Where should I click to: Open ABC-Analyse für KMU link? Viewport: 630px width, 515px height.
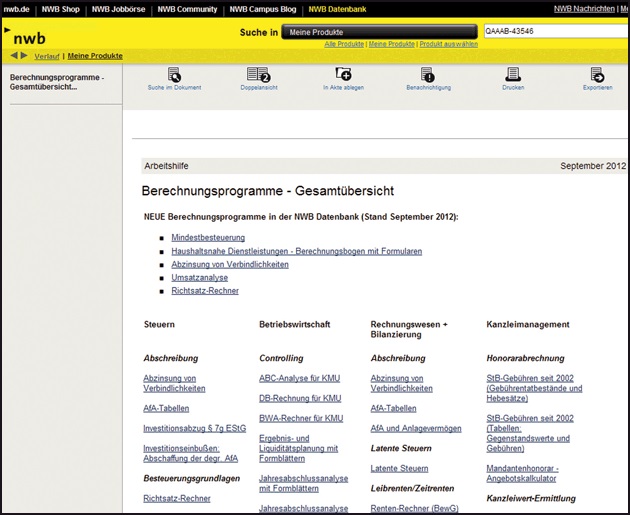pos(300,378)
